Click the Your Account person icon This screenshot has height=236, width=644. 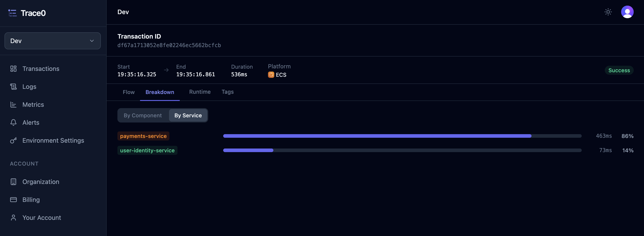(x=13, y=218)
